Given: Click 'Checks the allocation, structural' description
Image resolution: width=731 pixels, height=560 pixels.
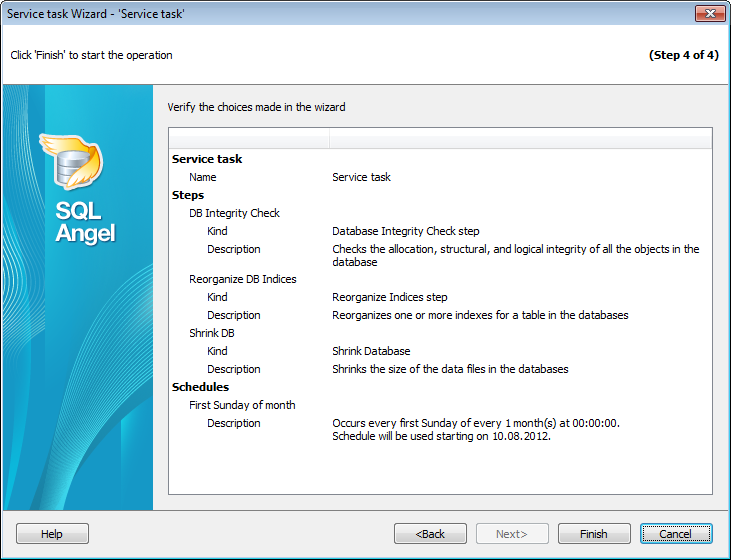Looking at the screenshot, I should (x=516, y=256).
